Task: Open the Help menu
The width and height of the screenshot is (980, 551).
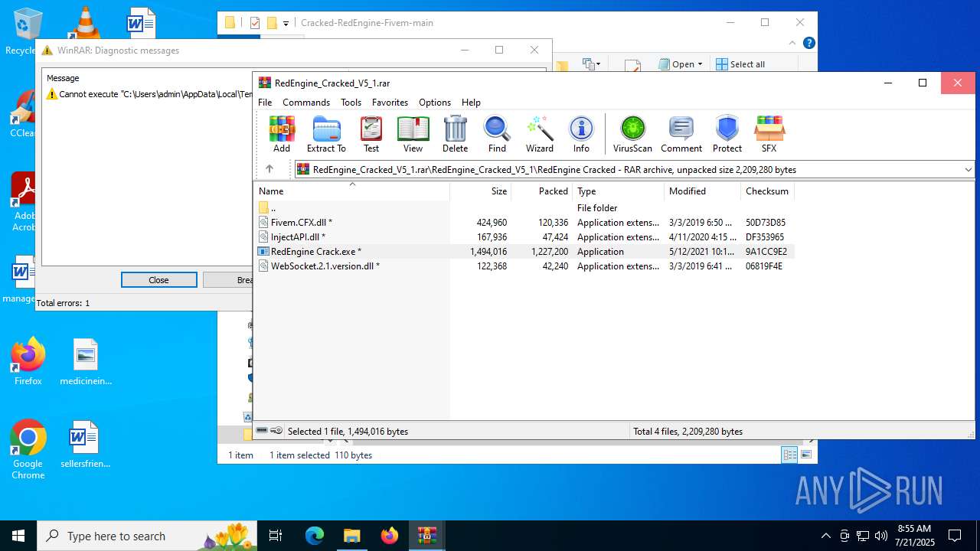Action: pos(471,103)
